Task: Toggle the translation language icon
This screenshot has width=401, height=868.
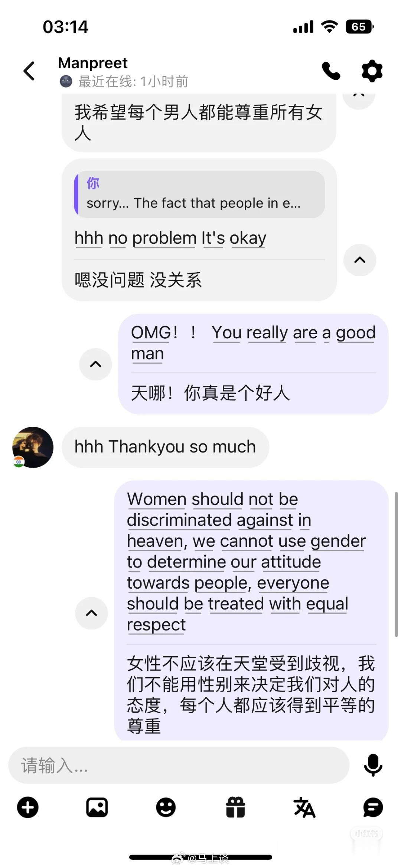Action: coord(304,807)
